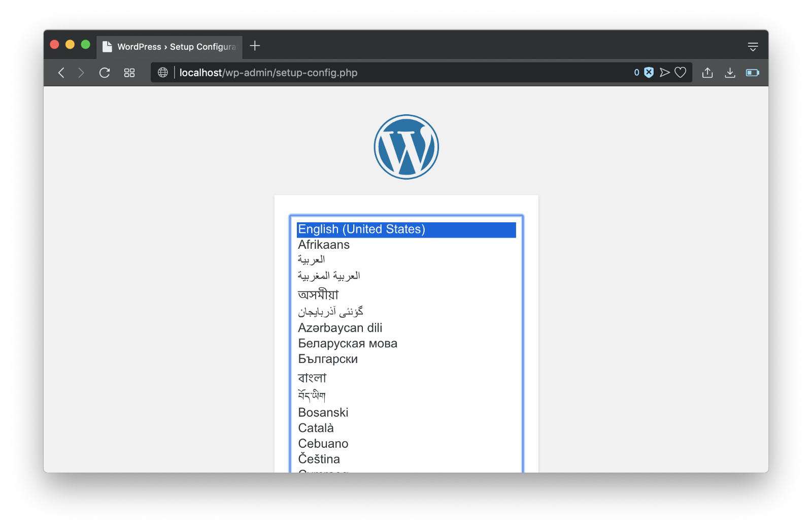Select Cebuano language option
This screenshot has height=530, width=812.
(406, 444)
